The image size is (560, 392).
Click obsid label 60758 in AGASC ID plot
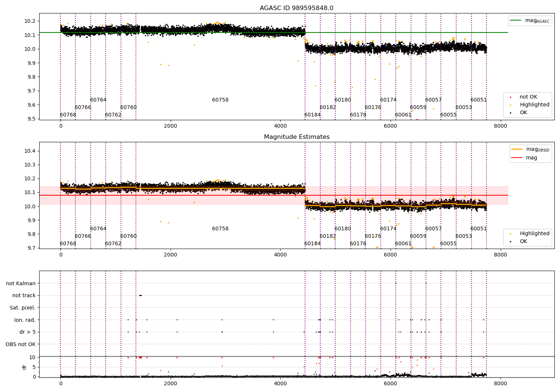click(x=220, y=100)
